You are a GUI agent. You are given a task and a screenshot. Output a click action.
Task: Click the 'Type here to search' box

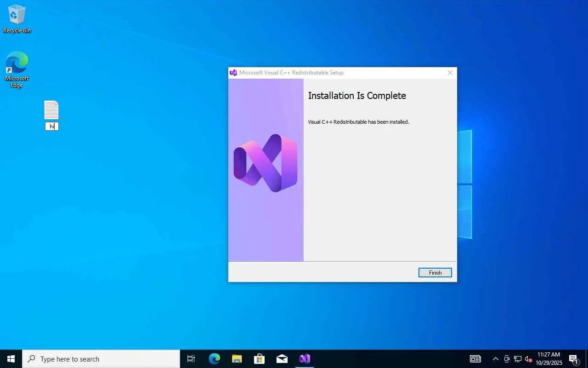pos(101,359)
